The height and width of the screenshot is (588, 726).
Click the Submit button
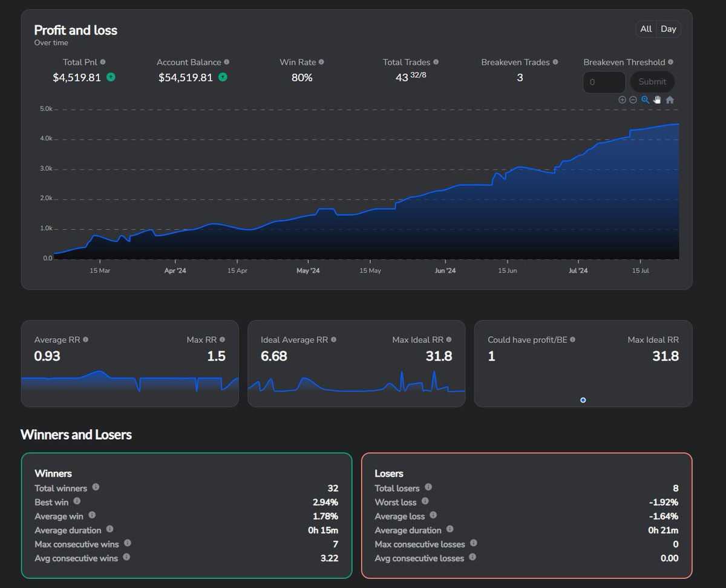(x=652, y=82)
